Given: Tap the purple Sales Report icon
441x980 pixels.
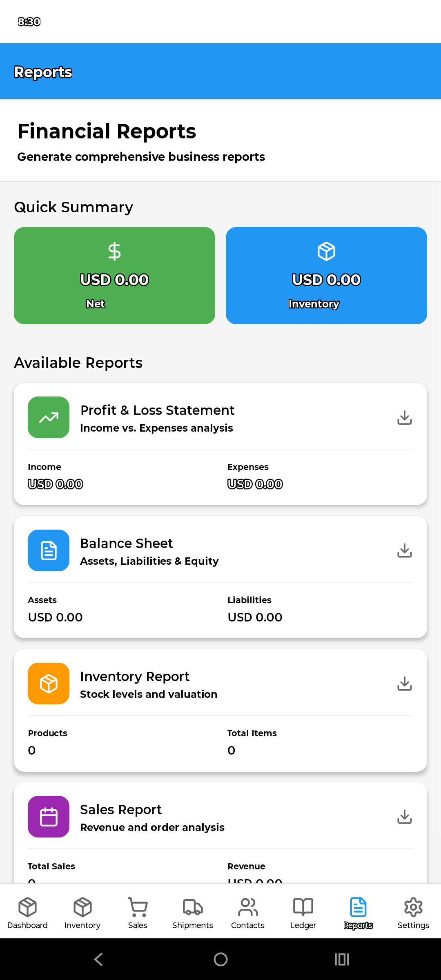Looking at the screenshot, I should coord(49,817).
